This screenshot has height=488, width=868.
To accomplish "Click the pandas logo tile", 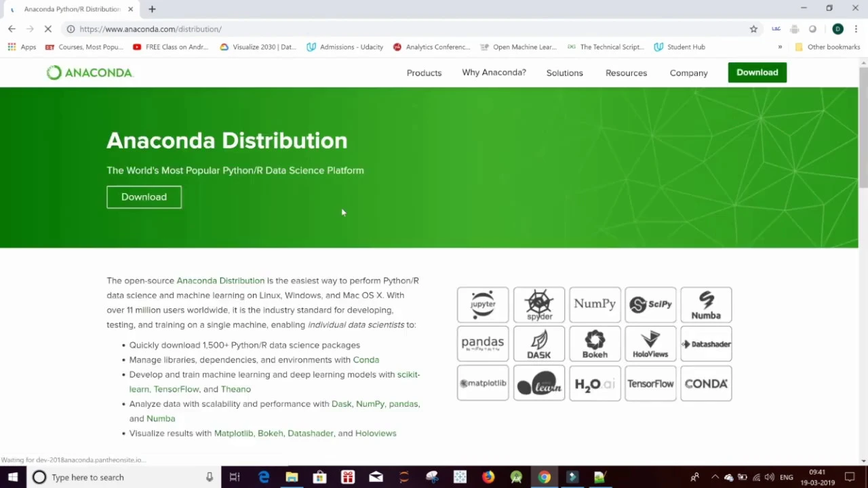I will [x=483, y=344].
